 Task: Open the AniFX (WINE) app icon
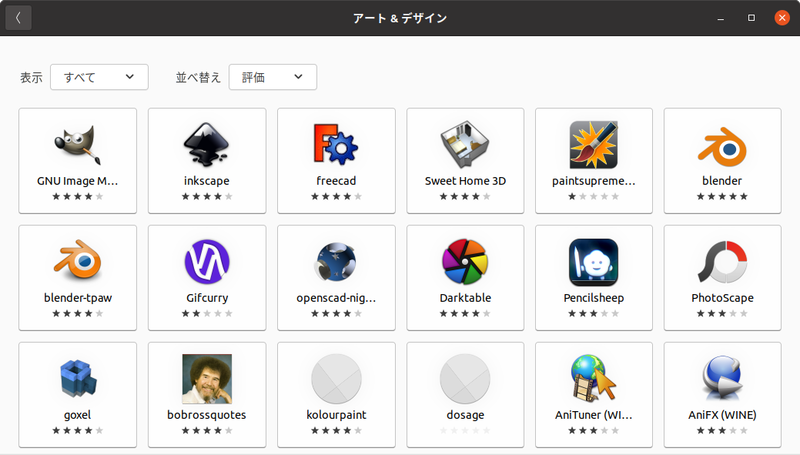point(722,378)
